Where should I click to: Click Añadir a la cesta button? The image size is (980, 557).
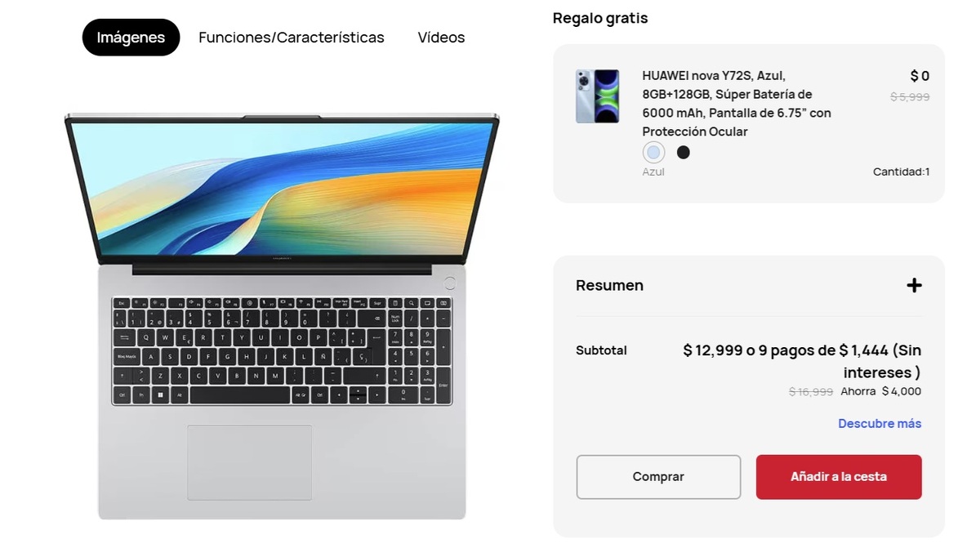point(839,477)
